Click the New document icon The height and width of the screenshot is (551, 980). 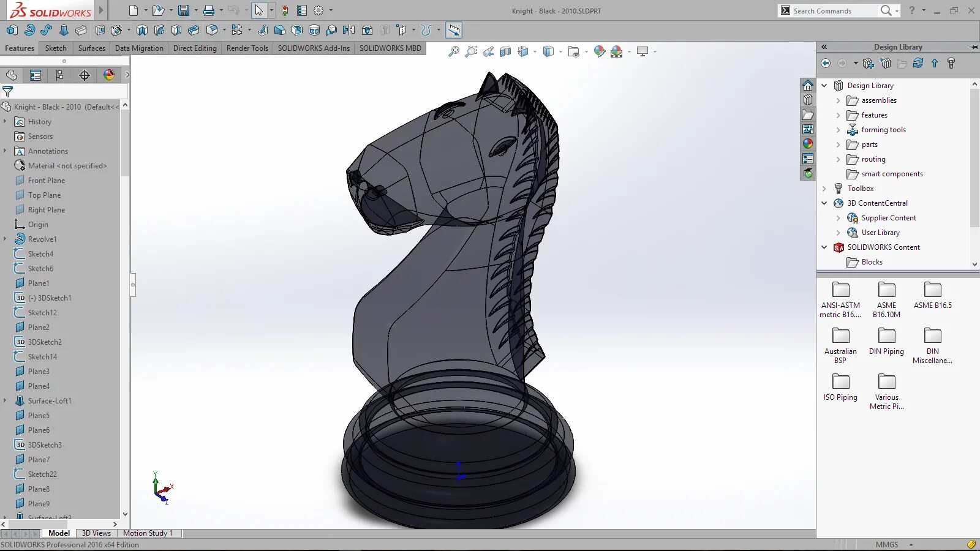[x=134, y=10]
